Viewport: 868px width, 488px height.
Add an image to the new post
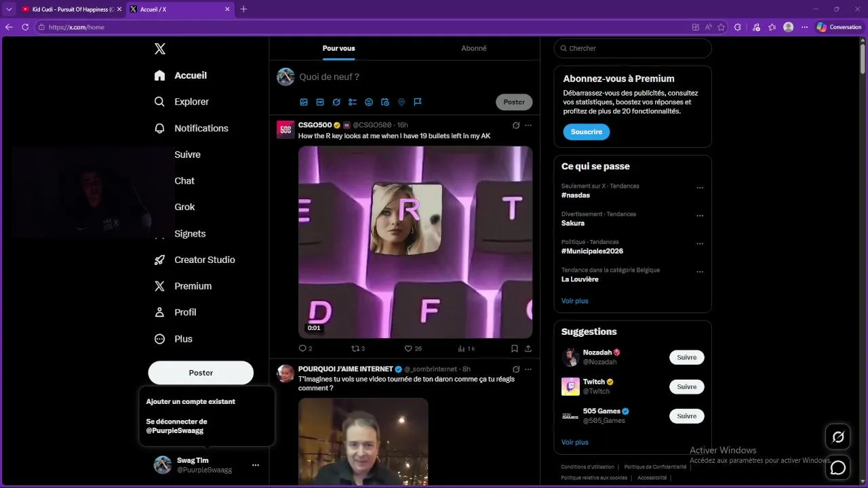[304, 102]
